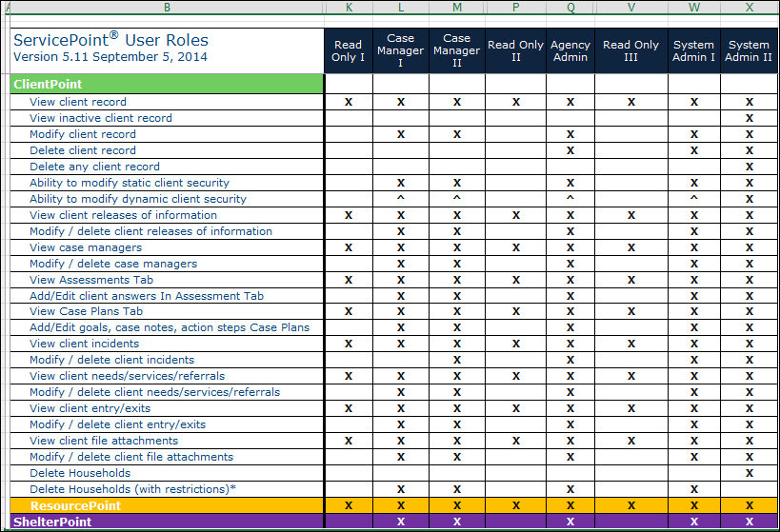Click Case Manager II x in 'Modify / delete client incidents'

456,360
